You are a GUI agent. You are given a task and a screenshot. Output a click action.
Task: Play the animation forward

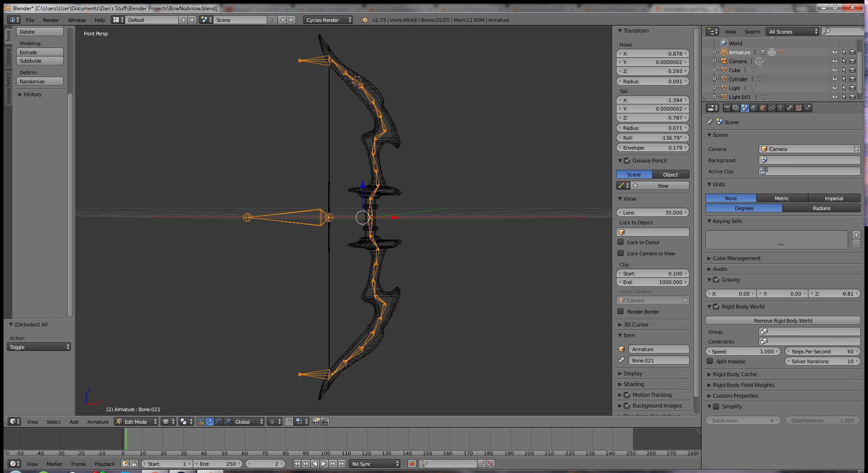[324, 464]
